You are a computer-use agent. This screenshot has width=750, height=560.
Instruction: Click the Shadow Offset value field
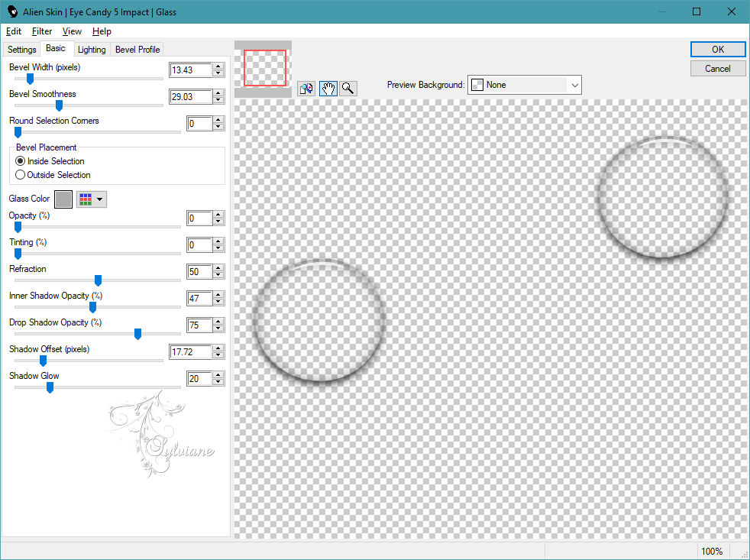[190, 352]
